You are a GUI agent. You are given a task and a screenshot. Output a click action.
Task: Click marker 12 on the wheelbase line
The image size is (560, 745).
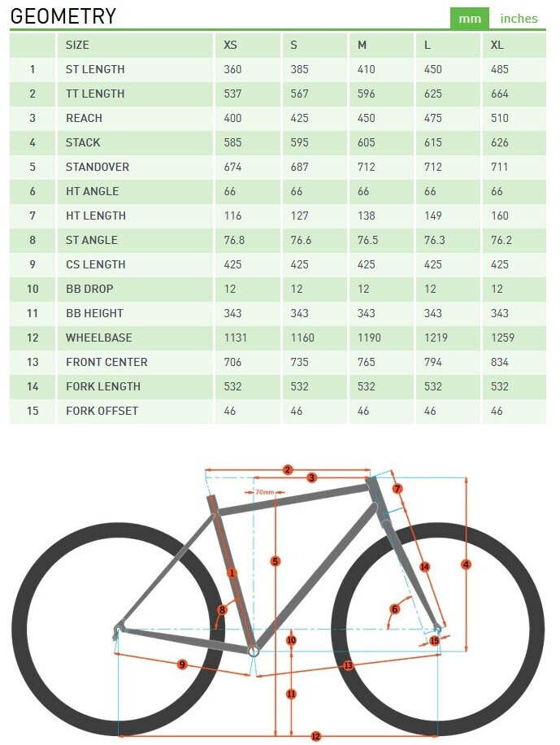coord(316,736)
